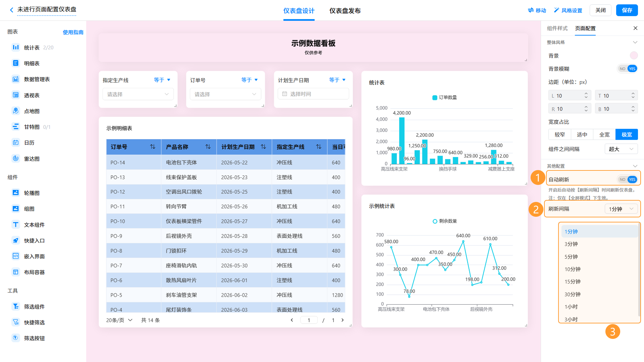Image resolution: width=644 pixels, height=362 pixels.
Task: Open 风格设置 style settings
Action: [x=568, y=10]
